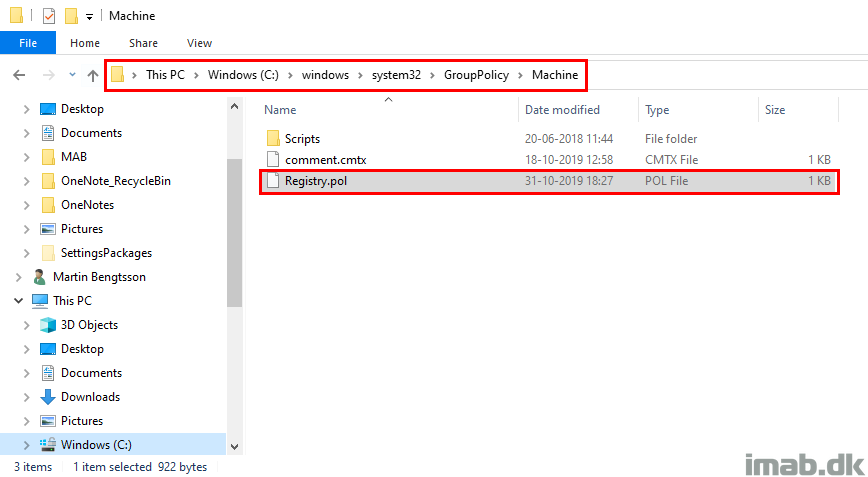Viewport: 868px width, 477px height.
Task: Expand the Downloads tree node
Action: click(27, 397)
